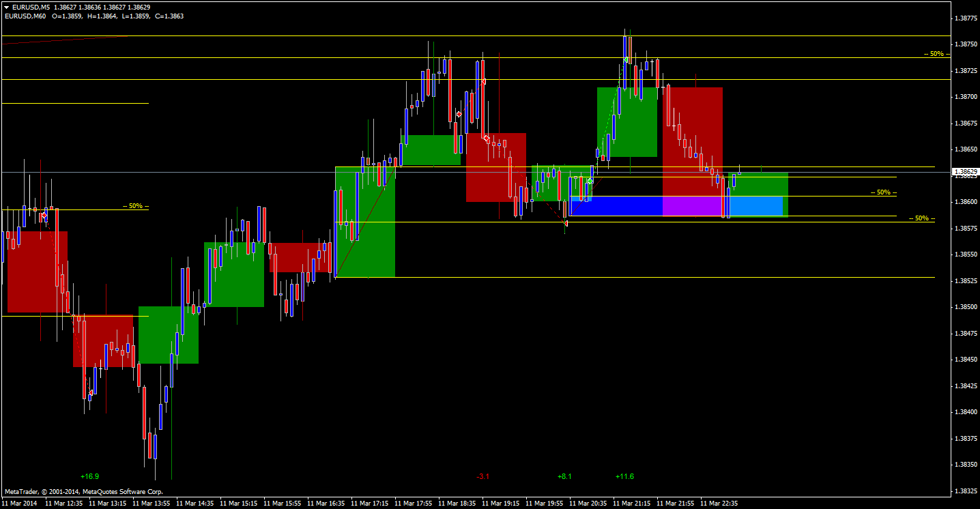Image resolution: width=980 pixels, height=509 pixels.
Task: Click the +8.1 profit label
Action: [x=564, y=476]
